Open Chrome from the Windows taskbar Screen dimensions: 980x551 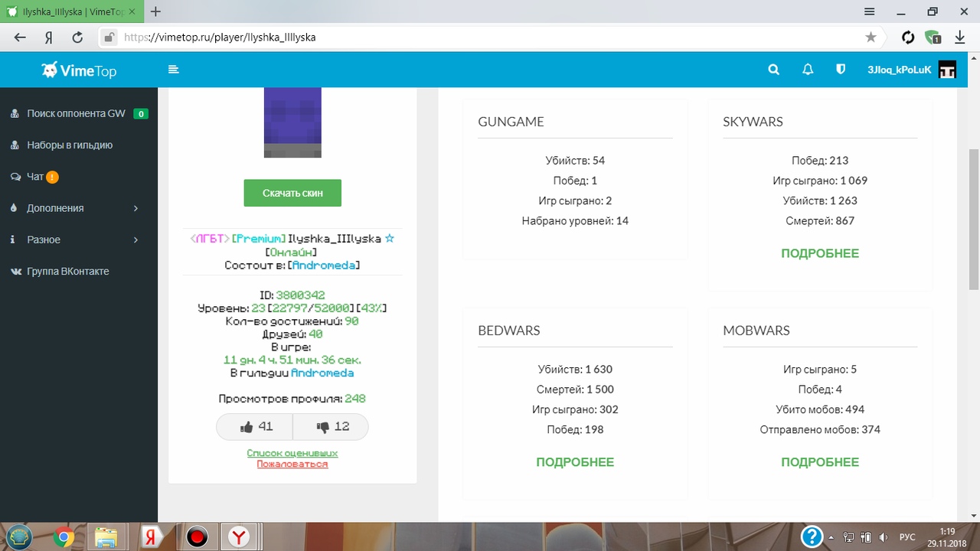[64, 537]
